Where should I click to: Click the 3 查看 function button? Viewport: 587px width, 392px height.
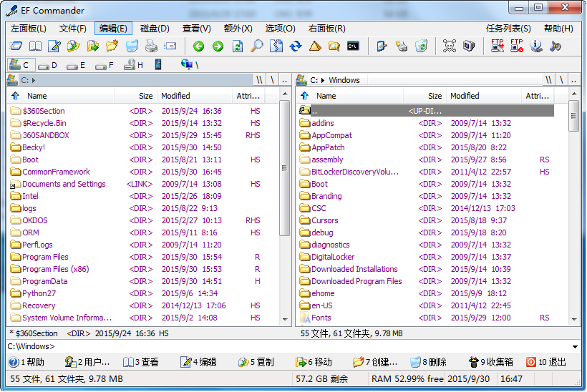(x=141, y=362)
